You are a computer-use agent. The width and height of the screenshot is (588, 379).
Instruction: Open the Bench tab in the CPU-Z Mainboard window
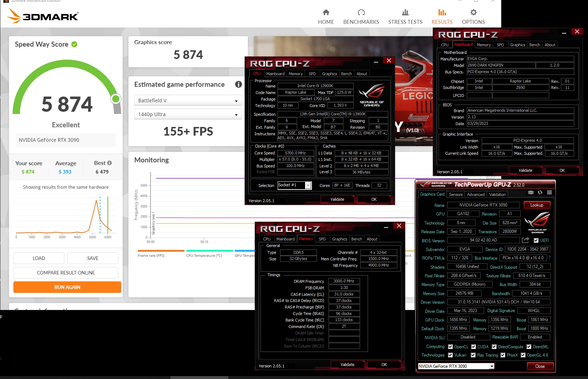point(534,45)
